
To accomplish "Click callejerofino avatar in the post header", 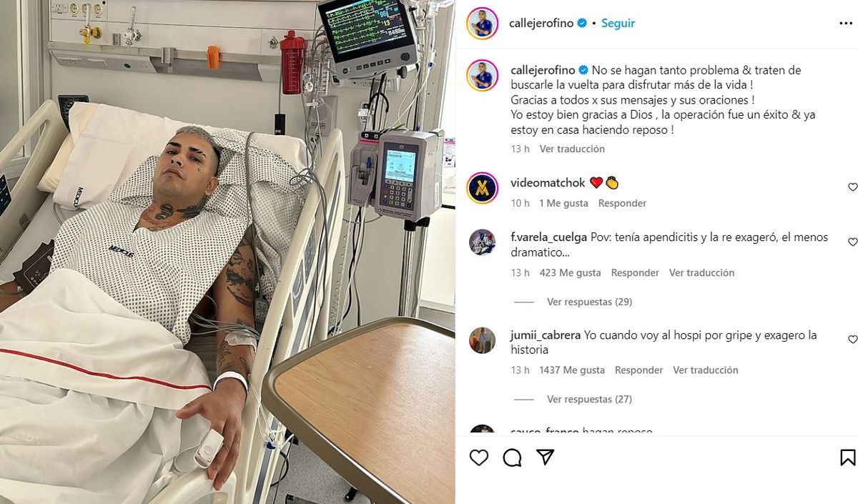I will [x=483, y=24].
